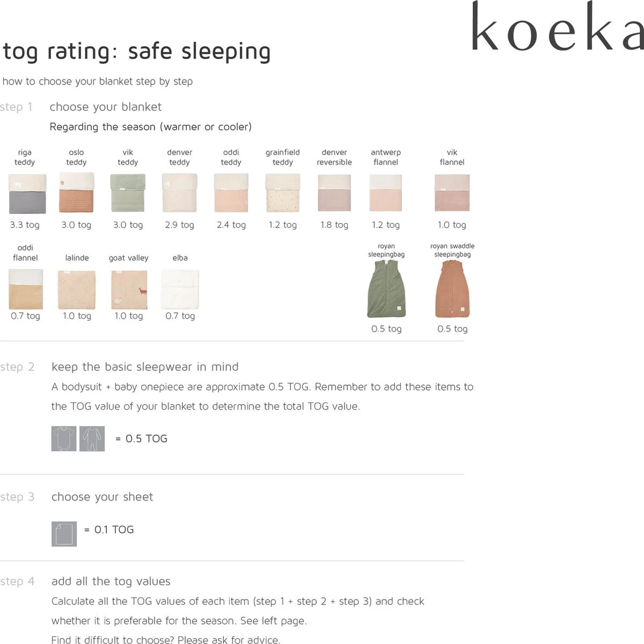Select the denver reversible blanket image
644x644 pixels.
click(334, 193)
